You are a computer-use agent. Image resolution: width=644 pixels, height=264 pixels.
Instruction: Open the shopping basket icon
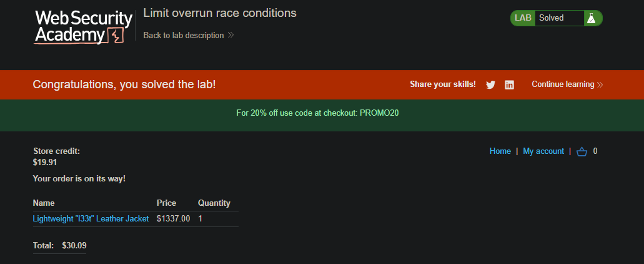(582, 152)
